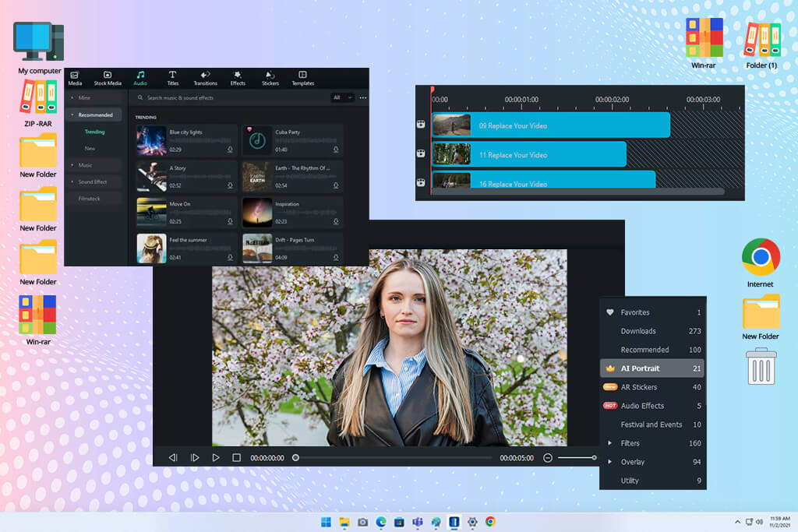Open the Downloads effects category
Screen dimensions: 798x532
coord(653,331)
